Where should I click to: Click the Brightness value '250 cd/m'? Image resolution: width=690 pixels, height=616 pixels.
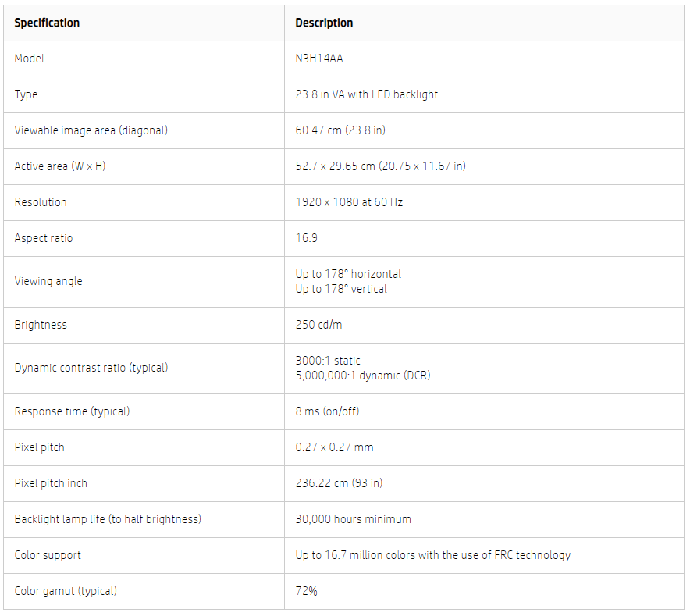[317, 325]
